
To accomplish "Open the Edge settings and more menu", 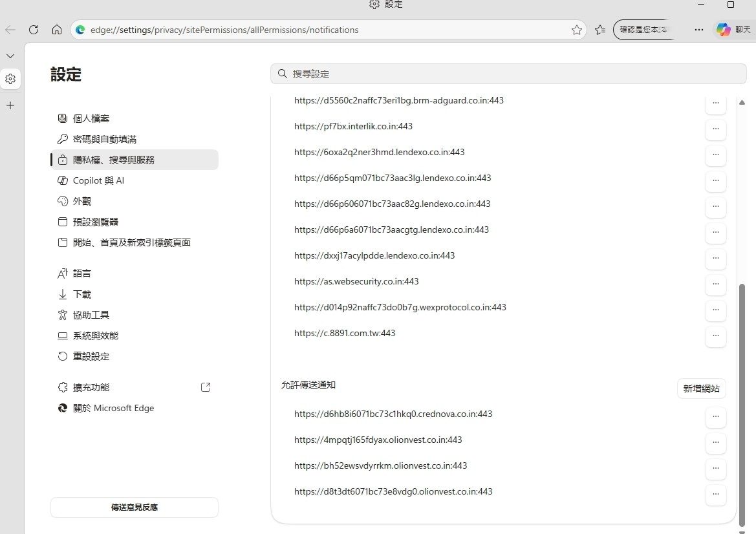I will (698, 30).
